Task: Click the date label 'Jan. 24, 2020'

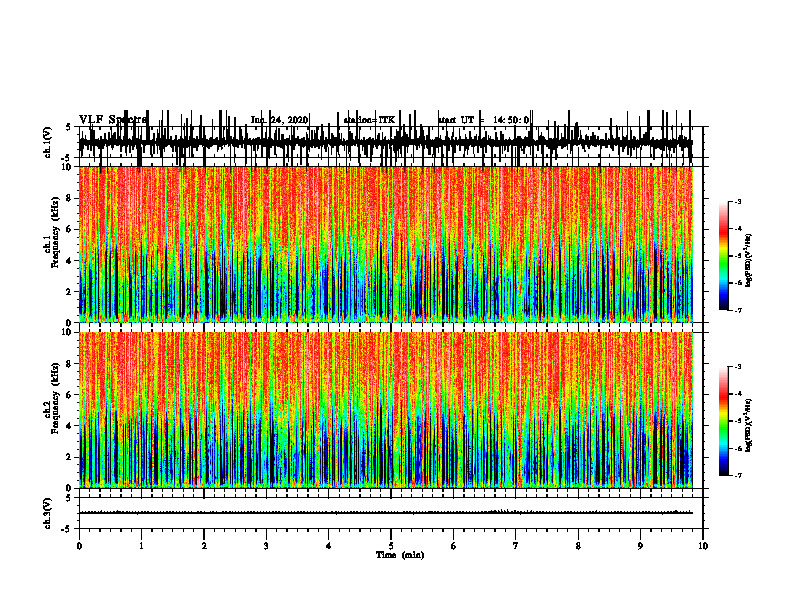Action: 279,120
